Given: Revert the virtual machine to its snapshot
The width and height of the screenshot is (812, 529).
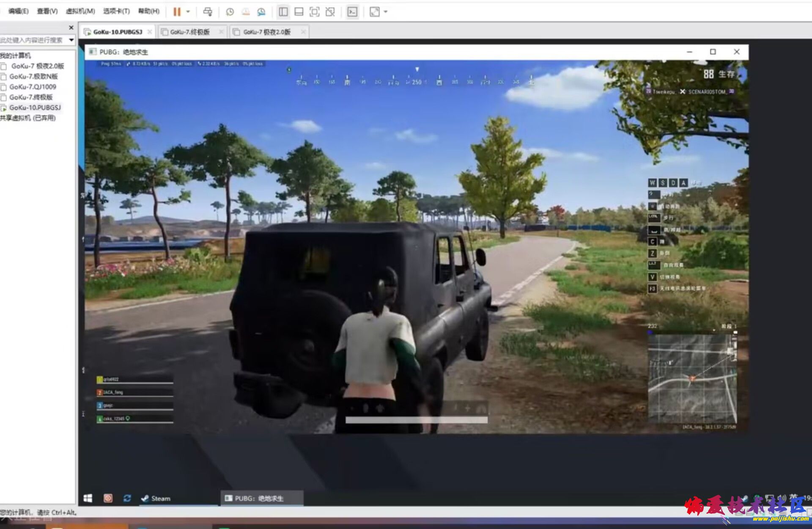Looking at the screenshot, I should (245, 12).
